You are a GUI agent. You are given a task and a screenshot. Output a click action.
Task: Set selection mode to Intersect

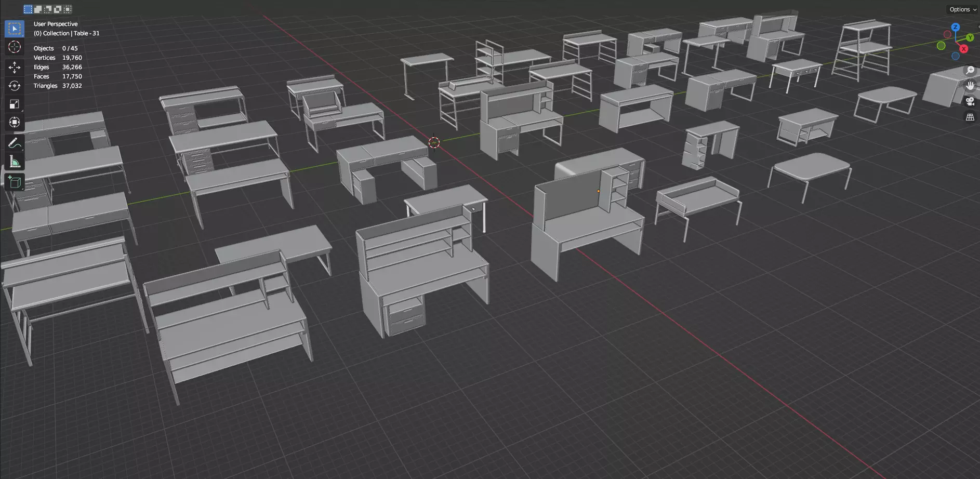(x=68, y=9)
